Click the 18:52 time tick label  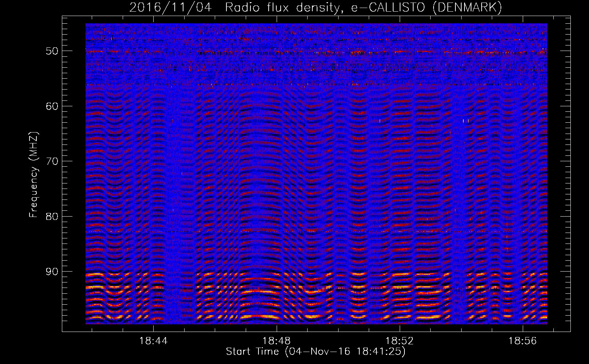pos(400,341)
